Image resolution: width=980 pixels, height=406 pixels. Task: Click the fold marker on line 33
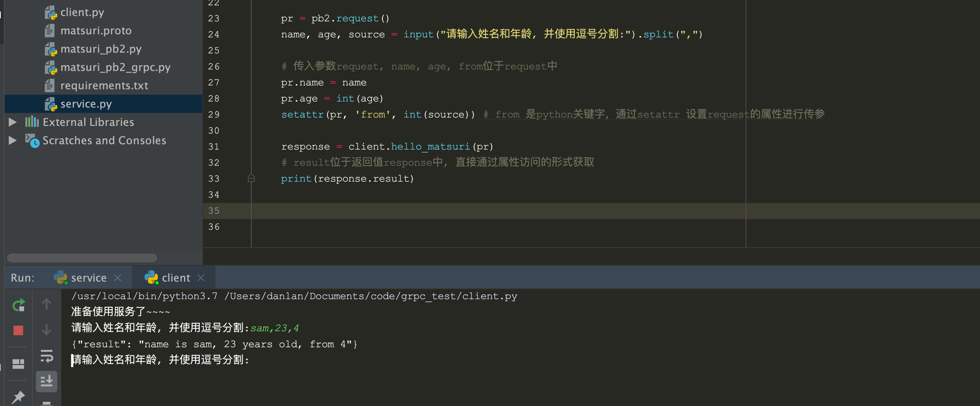[x=251, y=178]
